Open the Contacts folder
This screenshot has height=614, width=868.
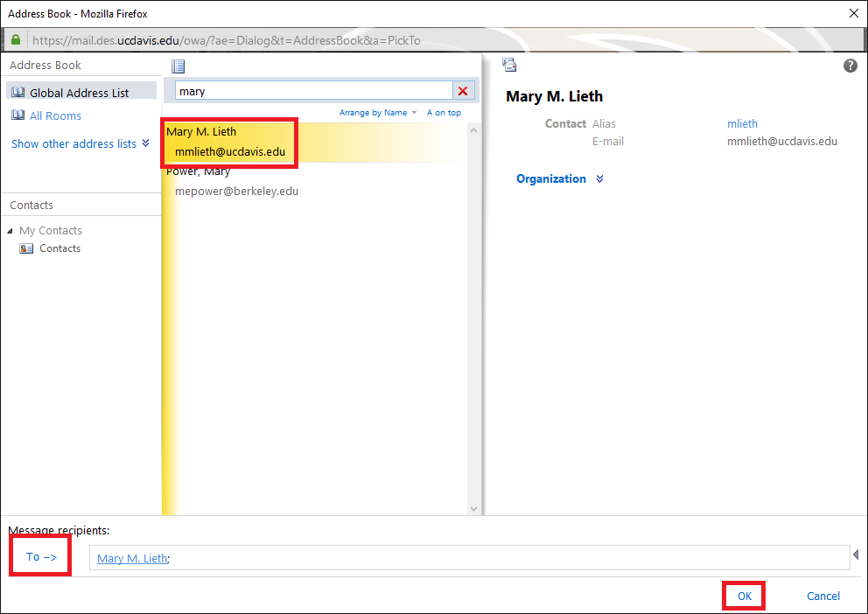click(x=59, y=248)
